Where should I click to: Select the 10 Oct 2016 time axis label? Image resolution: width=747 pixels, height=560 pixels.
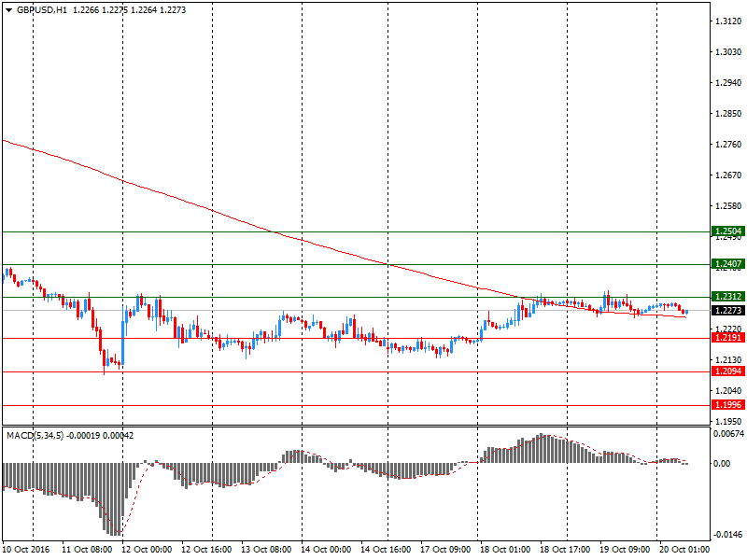[x=26, y=550]
